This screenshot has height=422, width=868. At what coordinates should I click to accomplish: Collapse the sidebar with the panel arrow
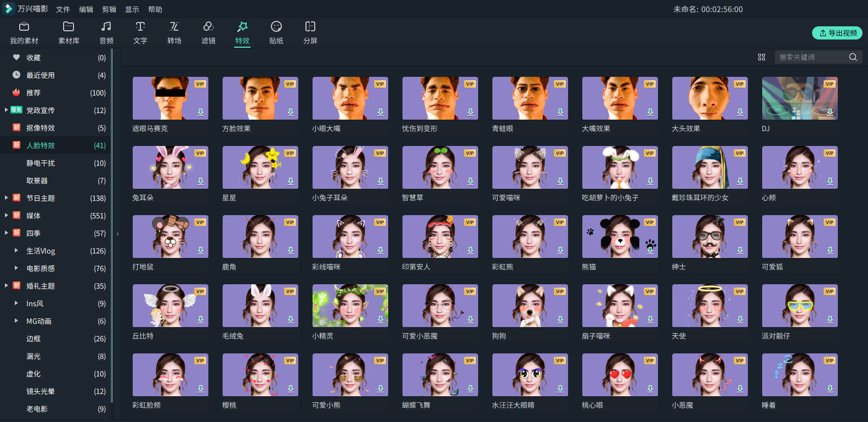click(117, 234)
